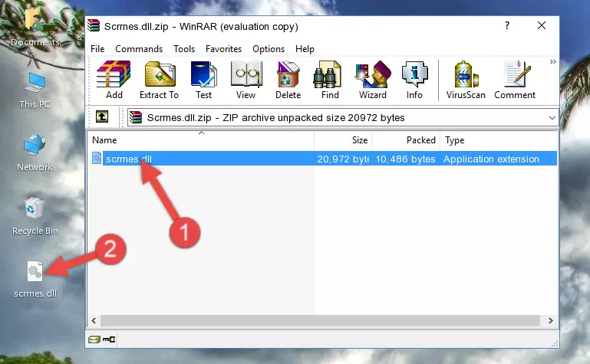Select the Documents desktop icon
The width and height of the screenshot is (590, 364).
click(x=35, y=28)
